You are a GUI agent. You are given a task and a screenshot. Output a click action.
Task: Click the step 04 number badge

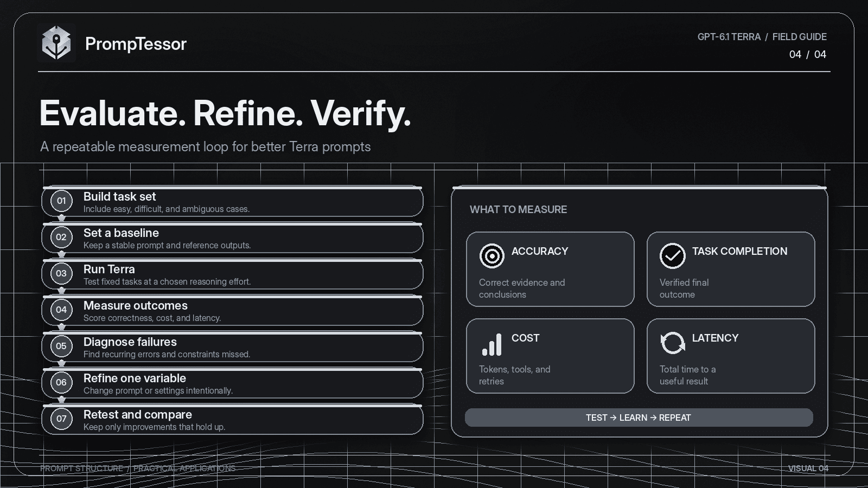coord(61,310)
